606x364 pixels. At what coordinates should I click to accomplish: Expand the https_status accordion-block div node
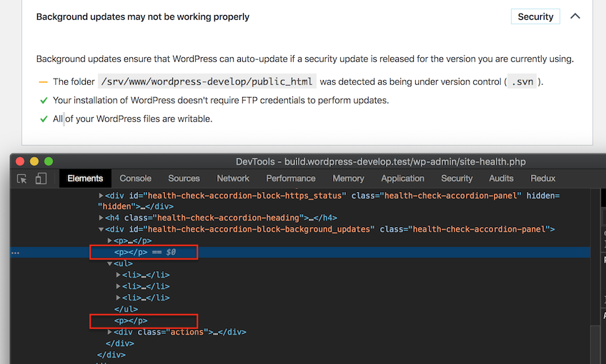pos(101,196)
